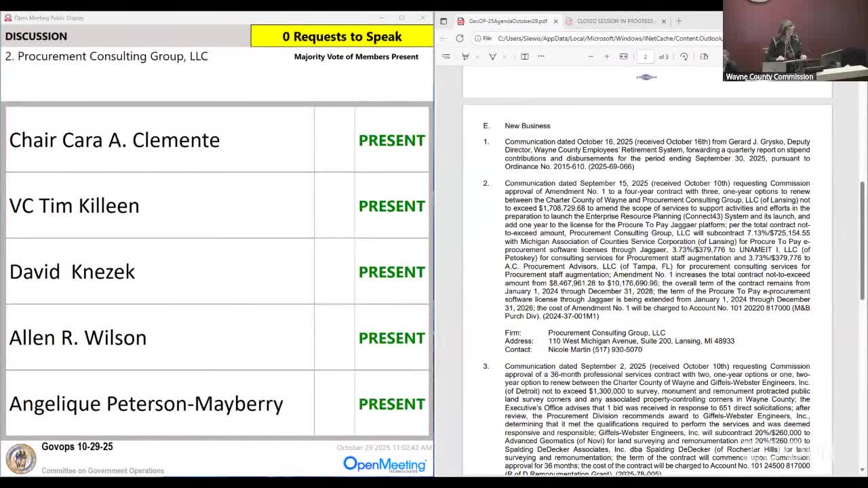The image size is (868, 488).
Task: Select the Highlight tool in PDF toolbar
Action: (465, 56)
